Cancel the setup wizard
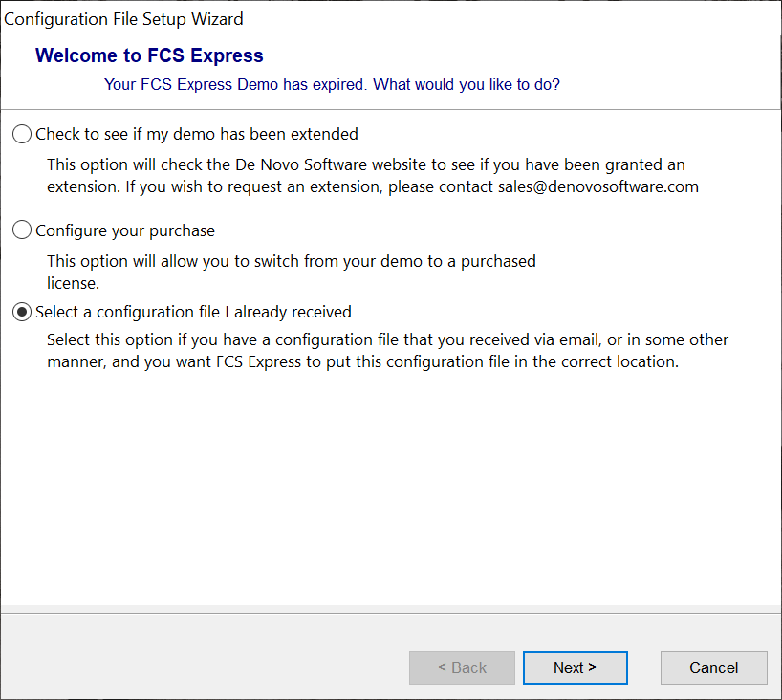 pos(713,667)
